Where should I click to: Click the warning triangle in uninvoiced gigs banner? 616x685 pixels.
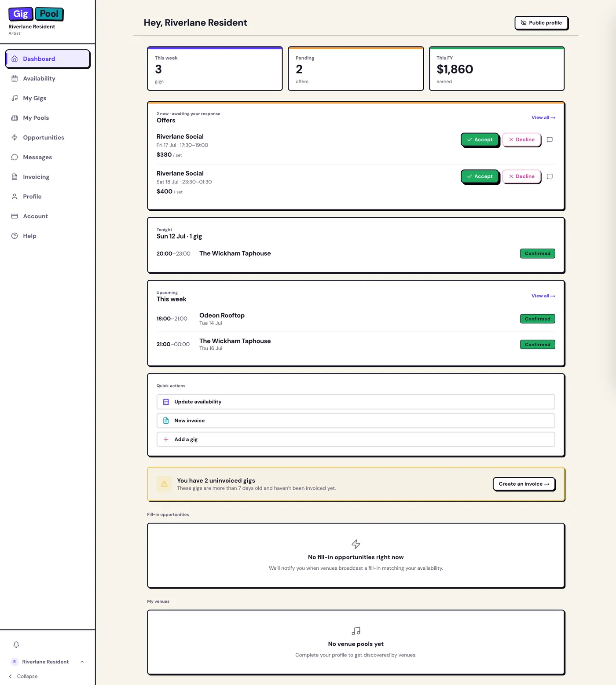click(164, 484)
